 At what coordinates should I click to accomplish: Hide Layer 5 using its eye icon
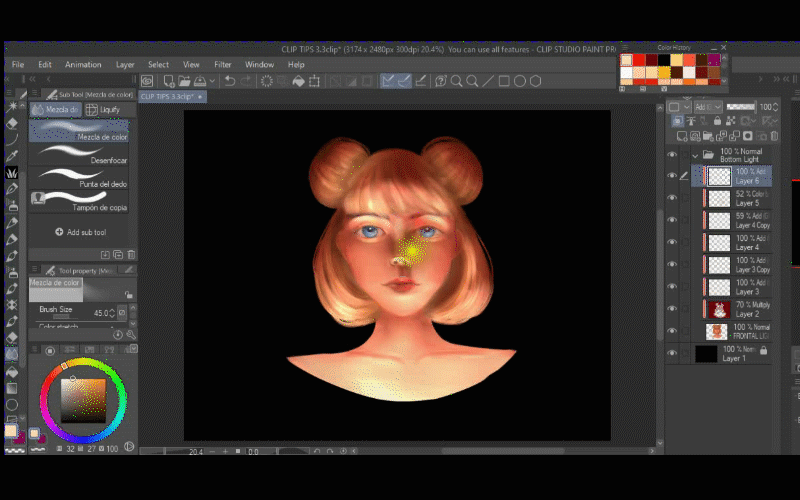(672, 198)
